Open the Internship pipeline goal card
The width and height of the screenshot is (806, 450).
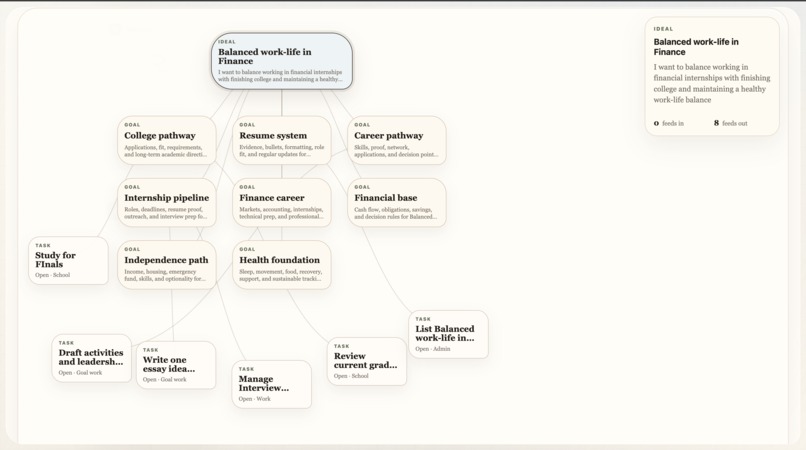pos(167,203)
